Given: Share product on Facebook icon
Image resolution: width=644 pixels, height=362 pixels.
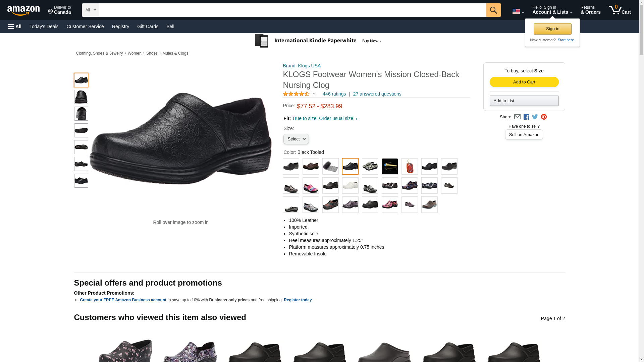Looking at the screenshot, I should pyautogui.click(x=526, y=117).
